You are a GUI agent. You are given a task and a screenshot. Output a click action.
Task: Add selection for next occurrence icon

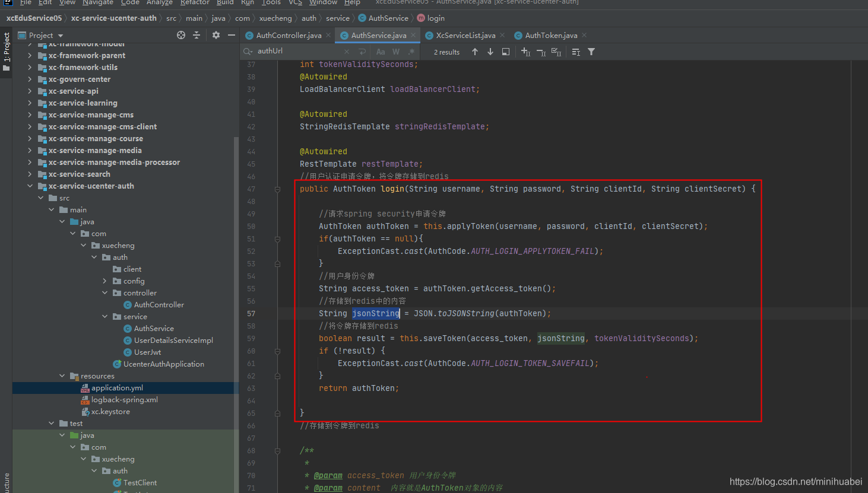coord(526,52)
